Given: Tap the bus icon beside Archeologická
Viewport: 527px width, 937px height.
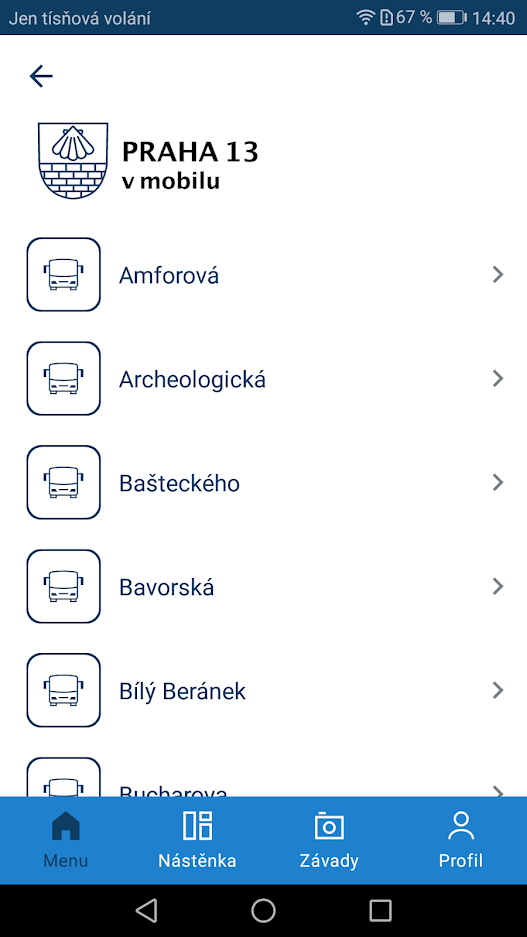Looking at the screenshot, I should pos(63,378).
